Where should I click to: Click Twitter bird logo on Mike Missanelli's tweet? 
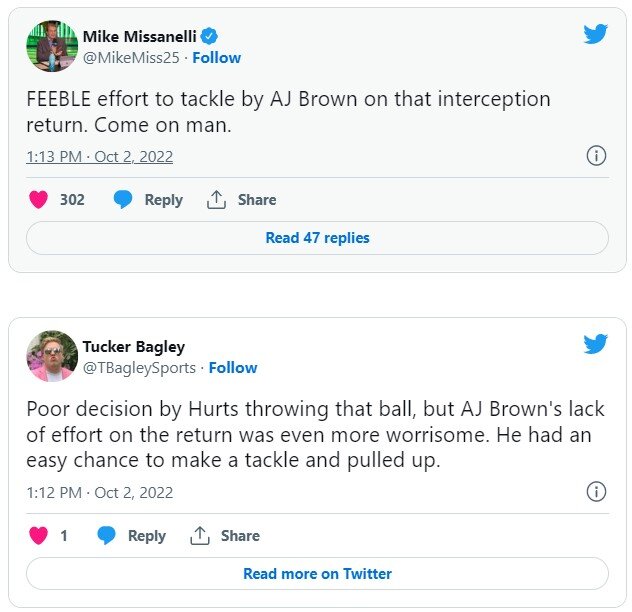tap(596, 34)
